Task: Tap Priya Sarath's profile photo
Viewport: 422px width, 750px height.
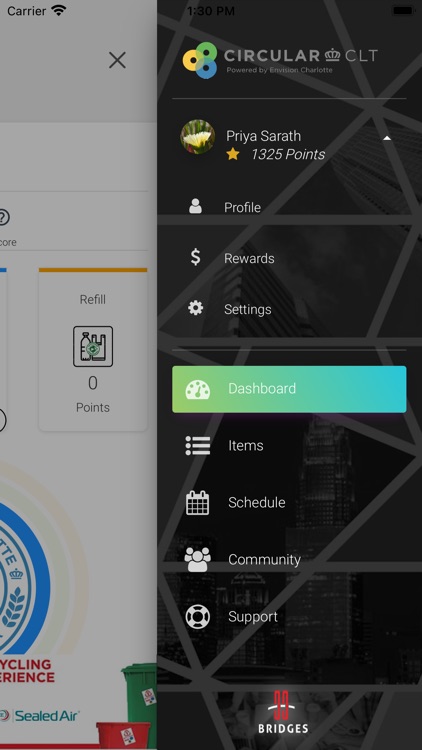Action: pos(198,137)
